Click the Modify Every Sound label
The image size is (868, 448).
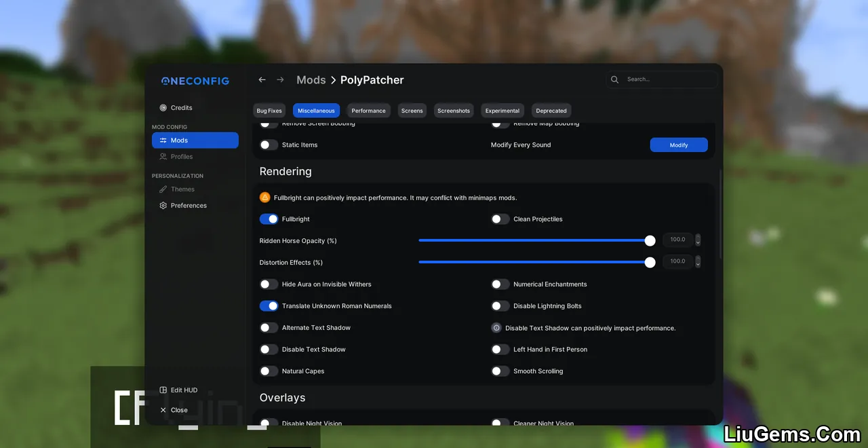tap(521, 145)
